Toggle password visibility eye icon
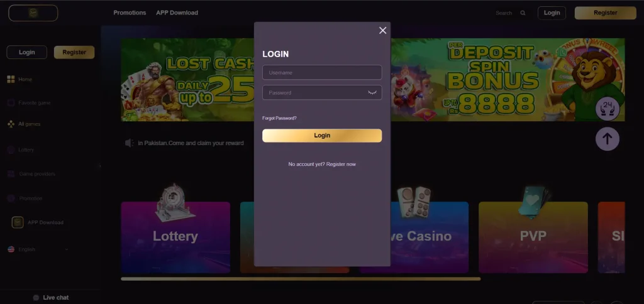The width and height of the screenshot is (644, 304). pyautogui.click(x=372, y=93)
